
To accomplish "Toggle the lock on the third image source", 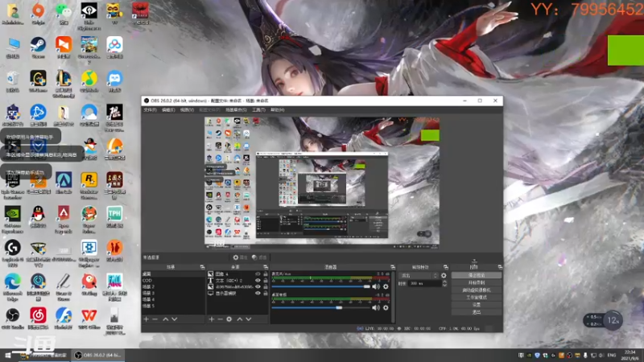I will tap(266, 286).
